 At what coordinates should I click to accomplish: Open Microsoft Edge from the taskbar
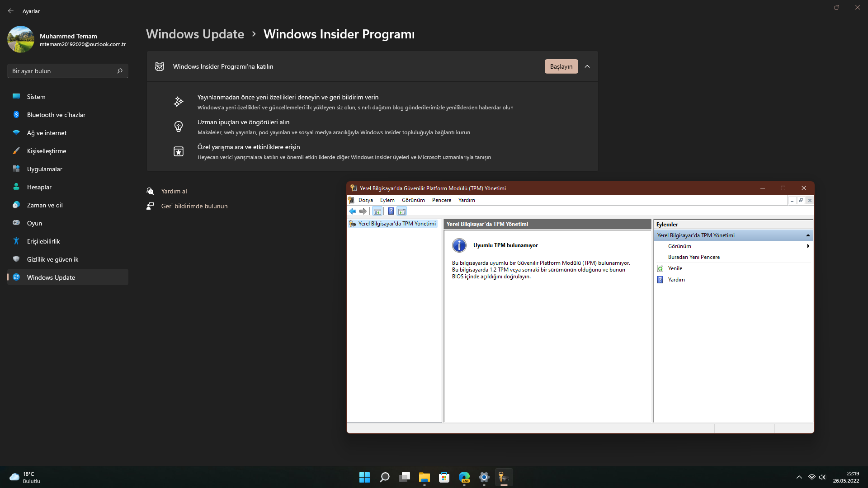464,477
